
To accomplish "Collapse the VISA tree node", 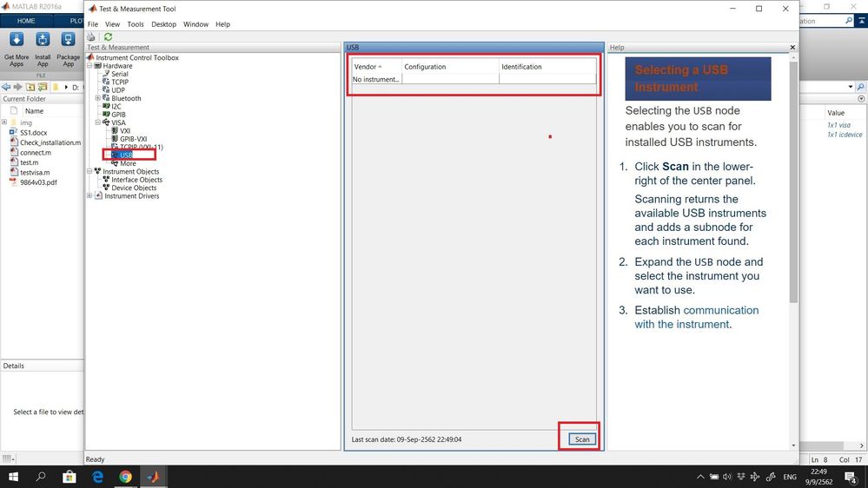I will 98,122.
